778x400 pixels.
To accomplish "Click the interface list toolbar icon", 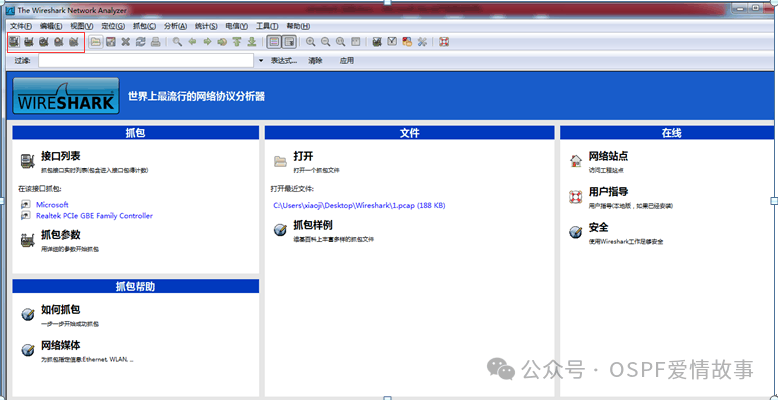I will click(x=14, y=42).
